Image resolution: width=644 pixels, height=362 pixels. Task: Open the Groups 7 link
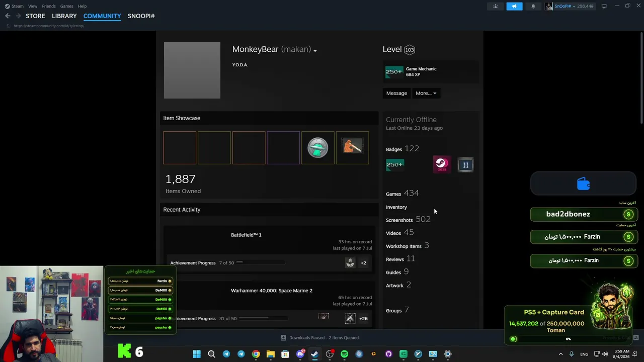click(397, 310)
